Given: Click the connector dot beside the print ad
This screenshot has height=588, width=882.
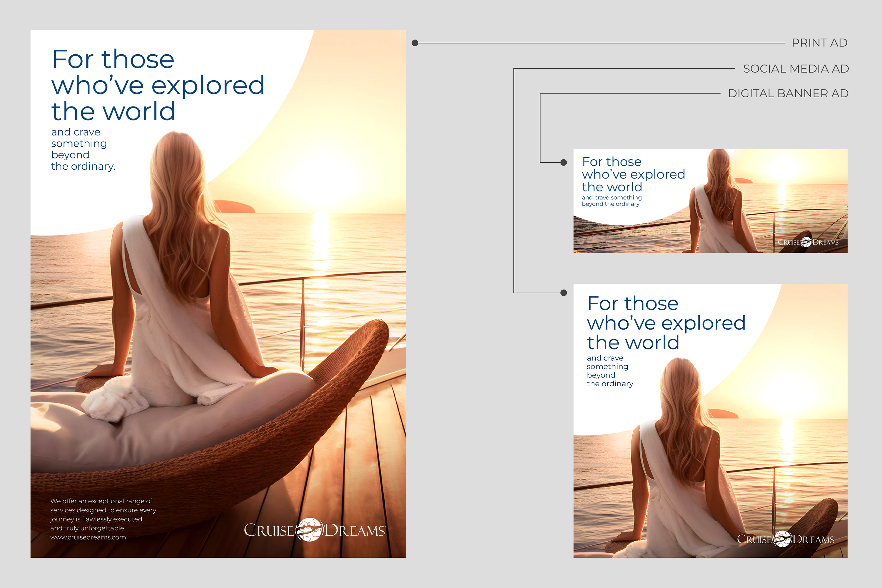Looking at the screenshot, I should pyautogui.click(x=415, y=43).
